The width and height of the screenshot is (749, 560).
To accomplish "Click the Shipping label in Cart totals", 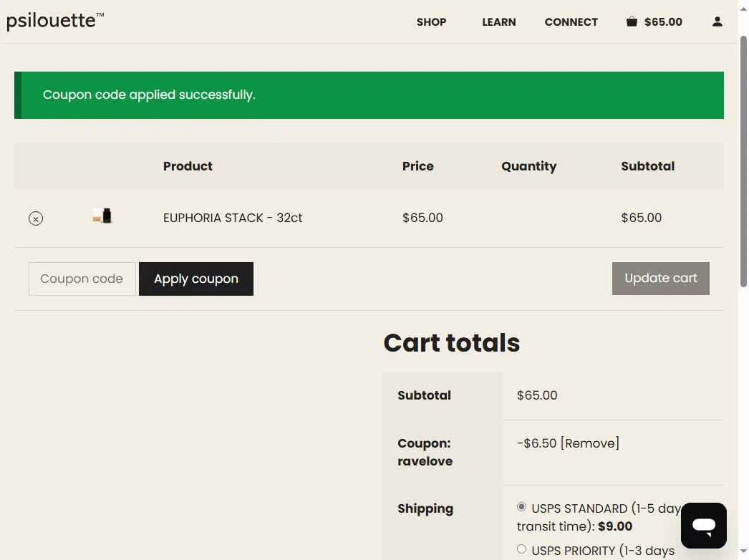I will click(425, 508).
